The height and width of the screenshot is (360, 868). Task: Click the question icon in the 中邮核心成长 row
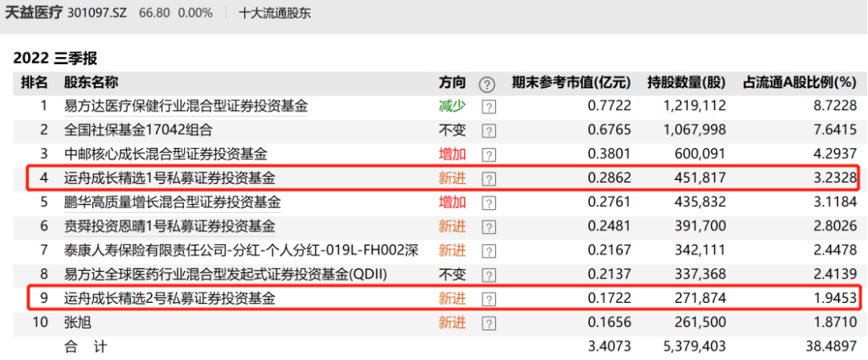click(489, 155)
